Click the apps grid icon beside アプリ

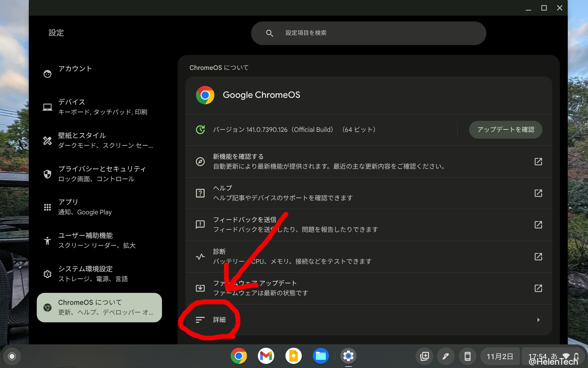pos(47,207)
